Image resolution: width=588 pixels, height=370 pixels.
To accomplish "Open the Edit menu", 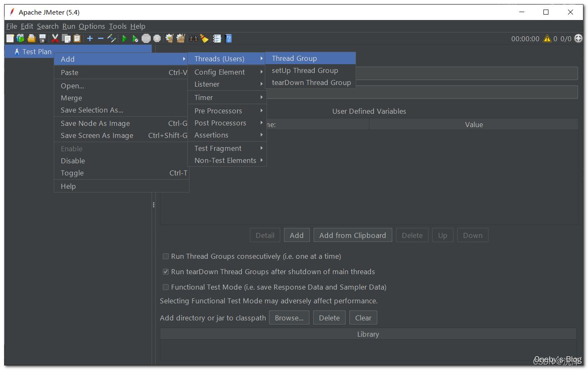I will tap(27, 26).
